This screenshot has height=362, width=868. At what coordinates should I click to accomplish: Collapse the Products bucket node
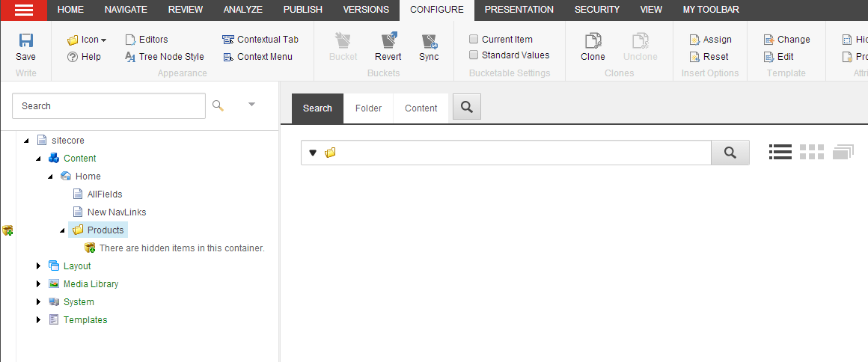coord(62,230)
